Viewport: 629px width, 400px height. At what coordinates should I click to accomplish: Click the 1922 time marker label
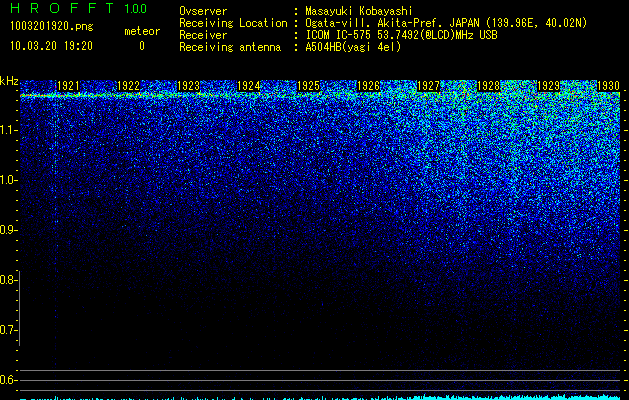[x=128, y=86]
